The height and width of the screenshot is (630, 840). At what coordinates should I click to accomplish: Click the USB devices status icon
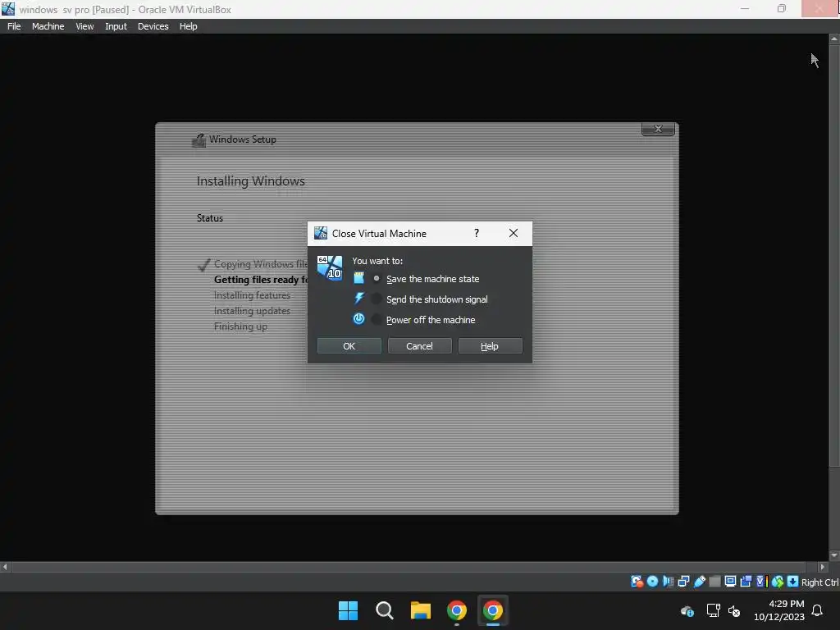(699, 582)
